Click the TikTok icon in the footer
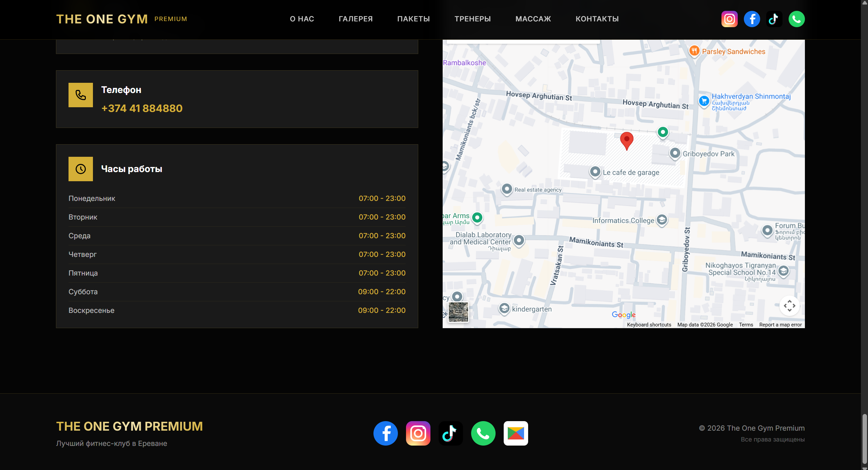 [450, 433]
